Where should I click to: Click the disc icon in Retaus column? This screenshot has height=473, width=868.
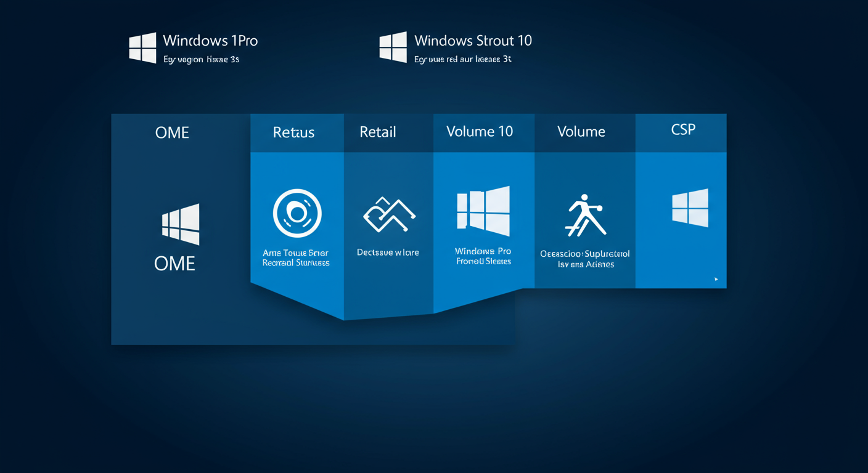click(x=297, y=213)
